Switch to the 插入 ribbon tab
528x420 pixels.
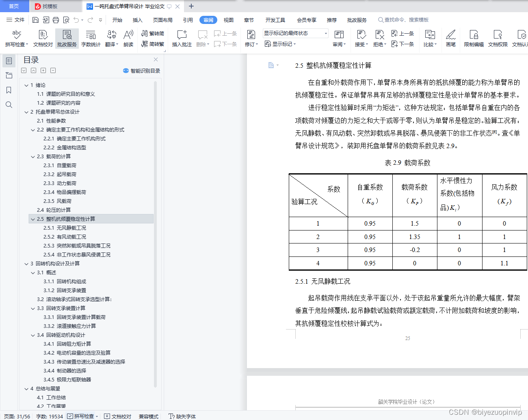pos(138,20)
